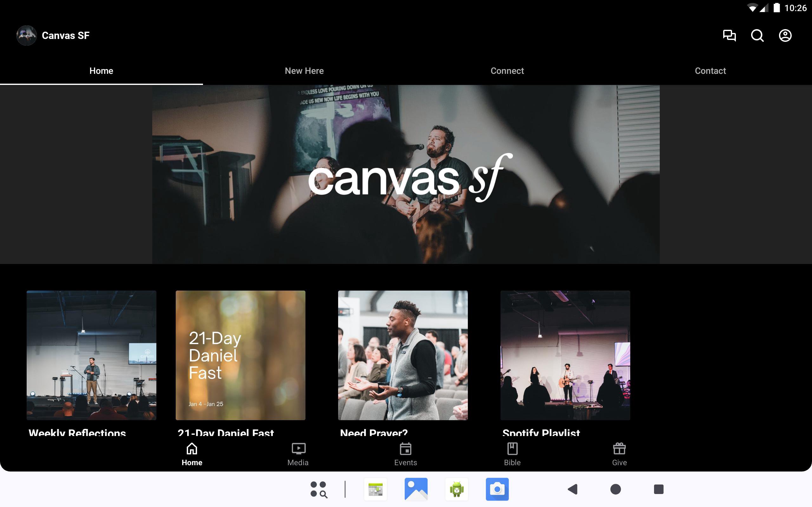The image size is (812, 507).
Task: Launch the camera app from taskbar
Action: click(497, 489)
